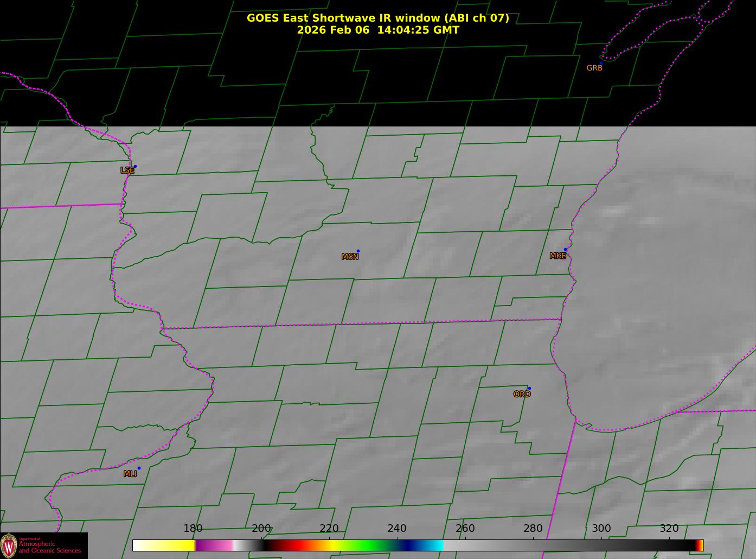The height and width of the screenshot is (559, 756).
Task: Click the 260 tick label on colorbar
Action: [465, 529]
